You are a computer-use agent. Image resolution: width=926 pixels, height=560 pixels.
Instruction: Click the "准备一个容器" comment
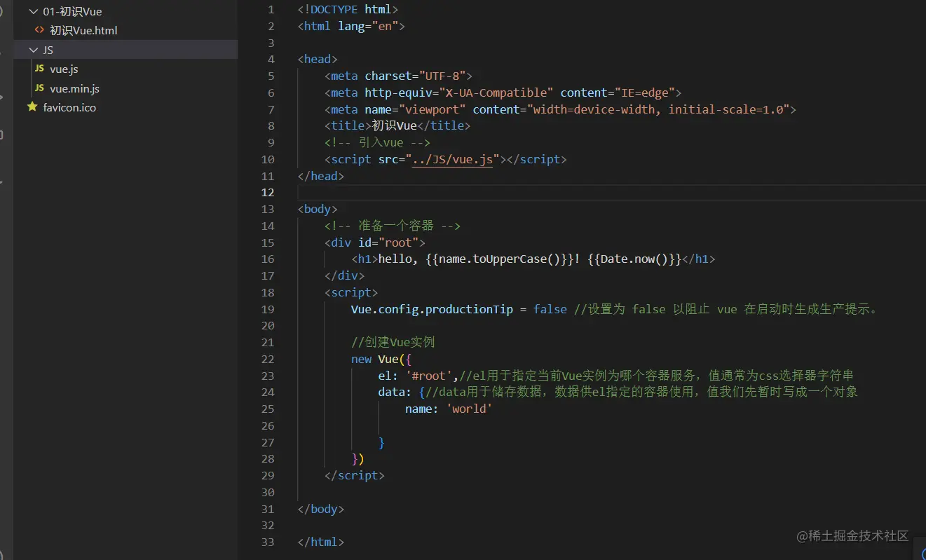[x=393, y=226]
